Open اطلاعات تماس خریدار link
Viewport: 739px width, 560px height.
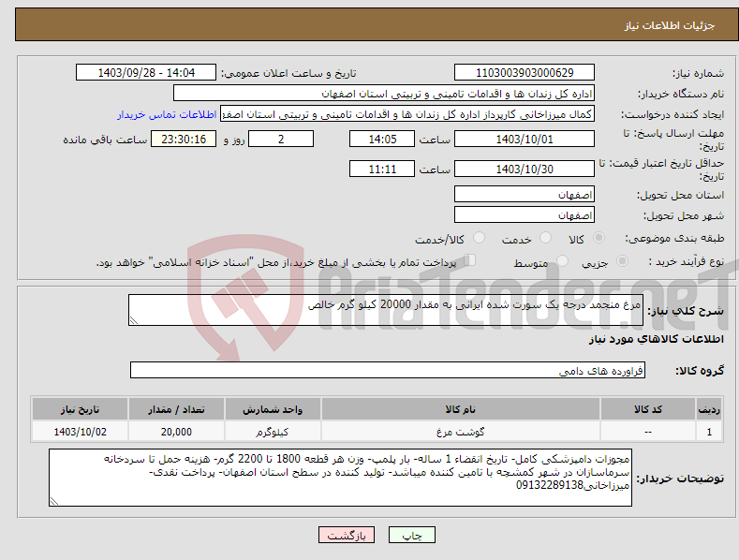coord(167,114)
